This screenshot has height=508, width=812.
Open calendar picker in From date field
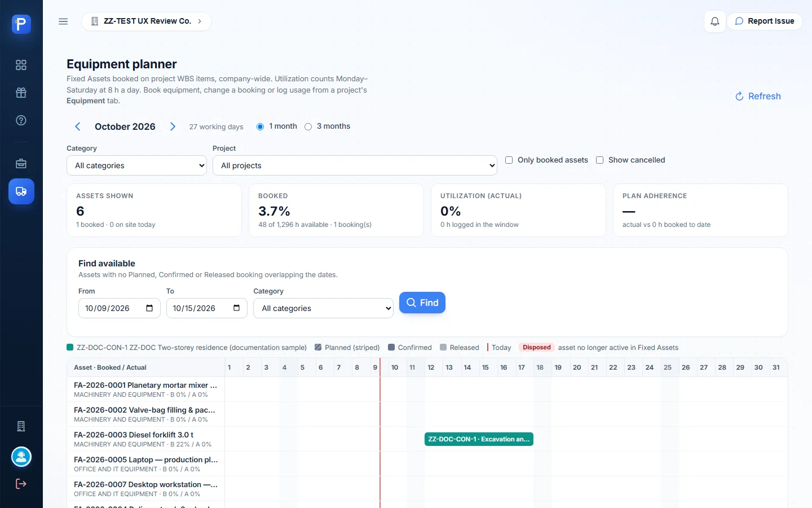pos(149,308)
